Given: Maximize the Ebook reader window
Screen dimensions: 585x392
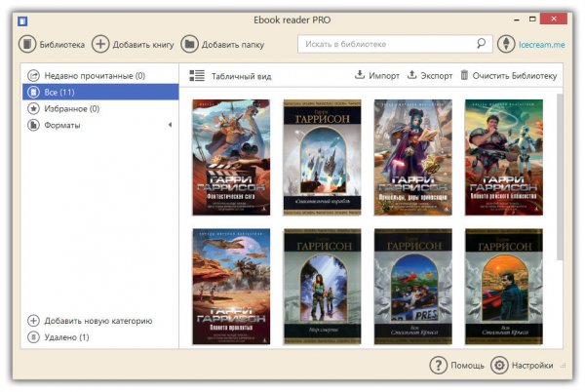Looking at the screenshot, I should (532, 19).
